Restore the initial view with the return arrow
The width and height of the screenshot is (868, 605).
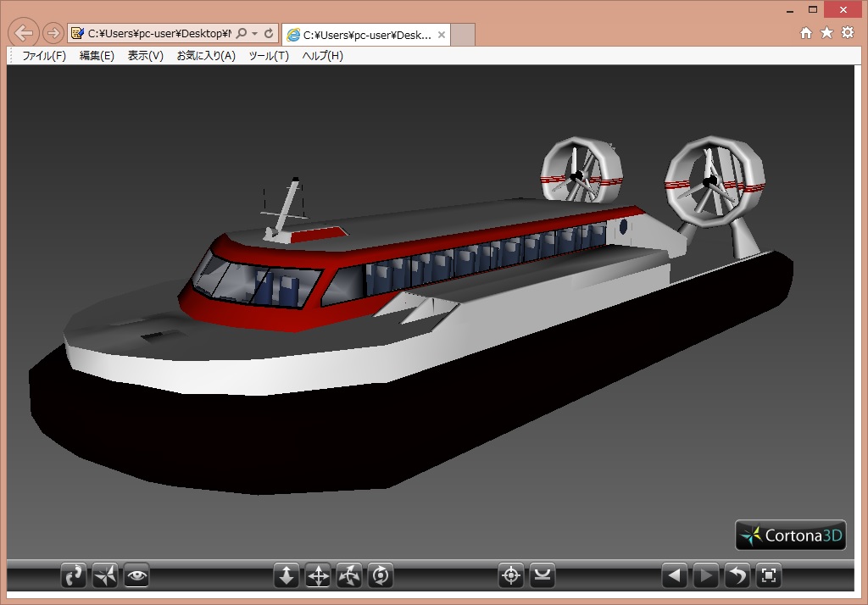click(x=737, y=576)
